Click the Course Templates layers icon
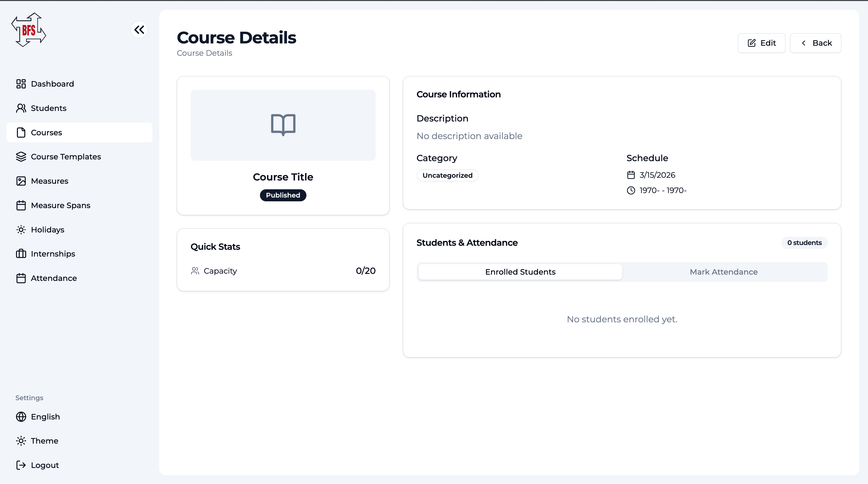This screenshot has height=484, width=868. click(21, 157)
